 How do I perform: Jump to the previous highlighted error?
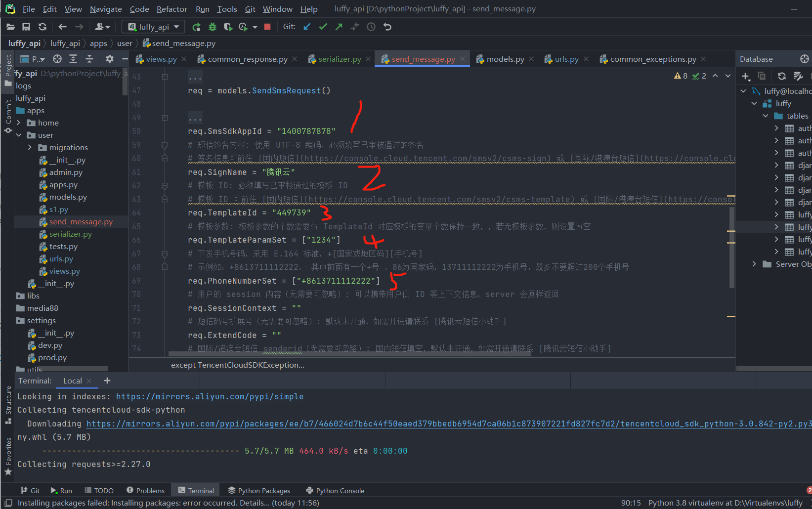pos(715,76)
